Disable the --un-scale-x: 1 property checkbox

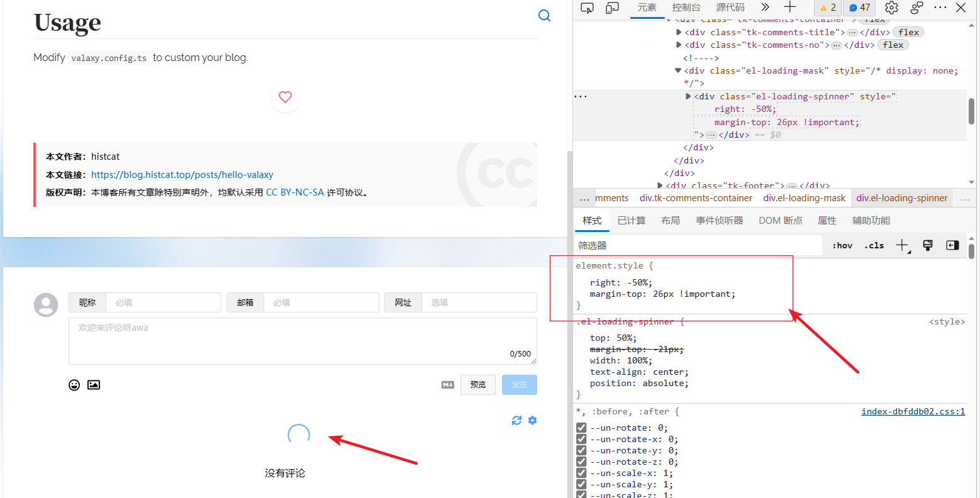click(x=581, y=473)
